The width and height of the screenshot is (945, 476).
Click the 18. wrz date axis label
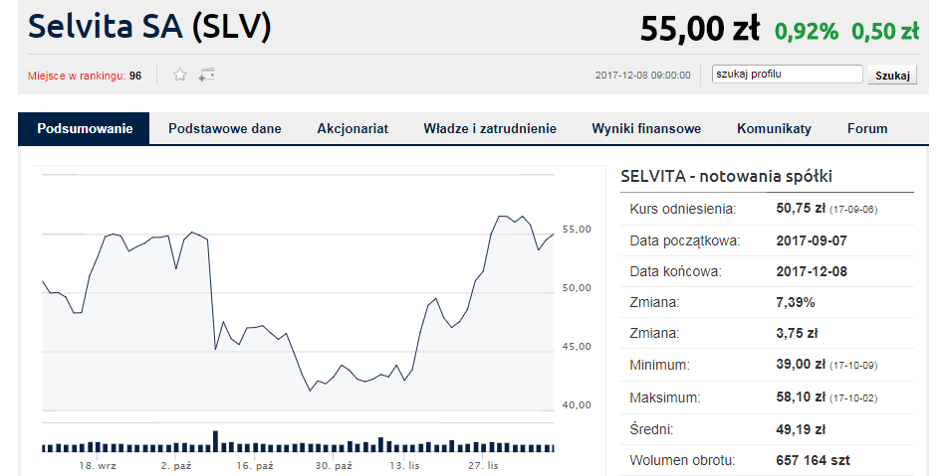(x=98, y=466)
